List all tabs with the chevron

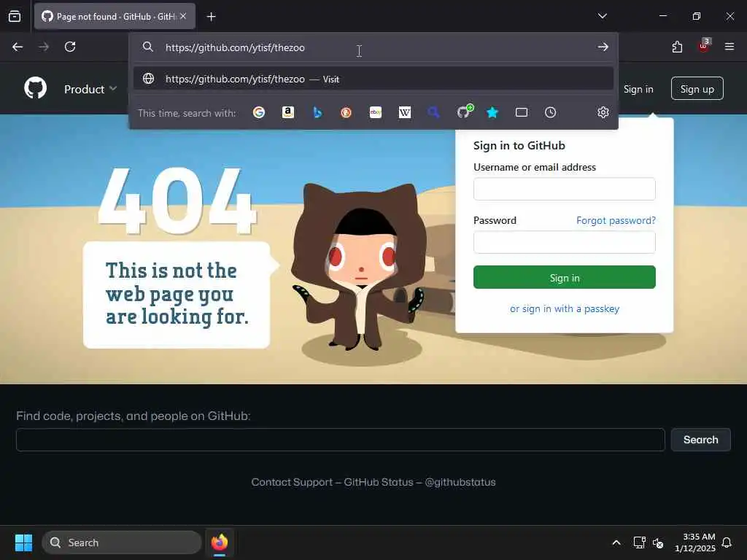(602, 16)
